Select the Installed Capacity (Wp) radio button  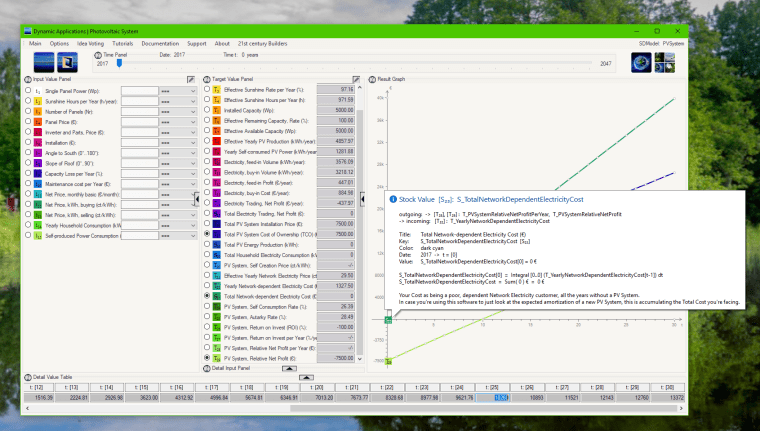[x=207, y=111]
